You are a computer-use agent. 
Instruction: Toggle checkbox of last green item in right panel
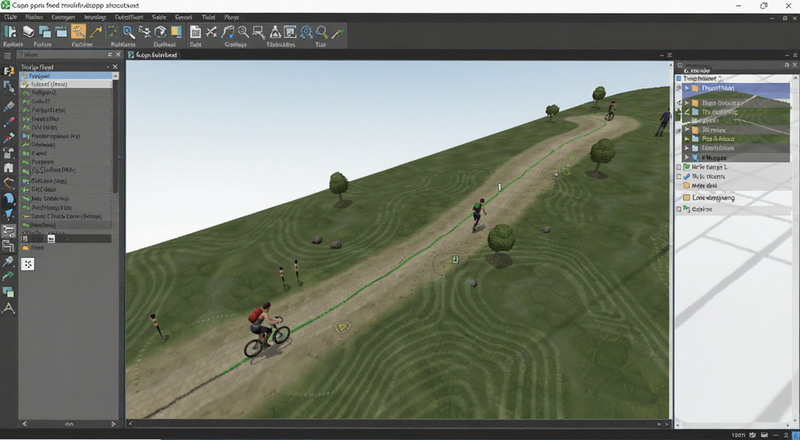679,209
